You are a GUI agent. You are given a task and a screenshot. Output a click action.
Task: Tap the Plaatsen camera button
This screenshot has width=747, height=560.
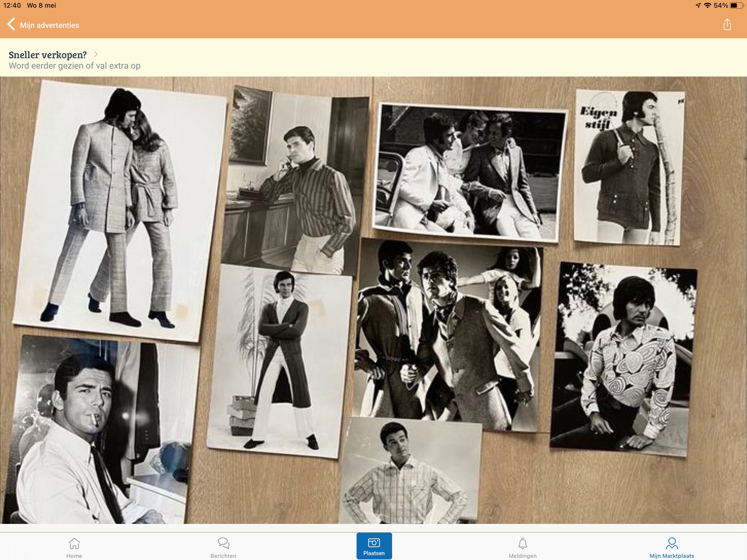pyautogui.click(x=374, y=546)
